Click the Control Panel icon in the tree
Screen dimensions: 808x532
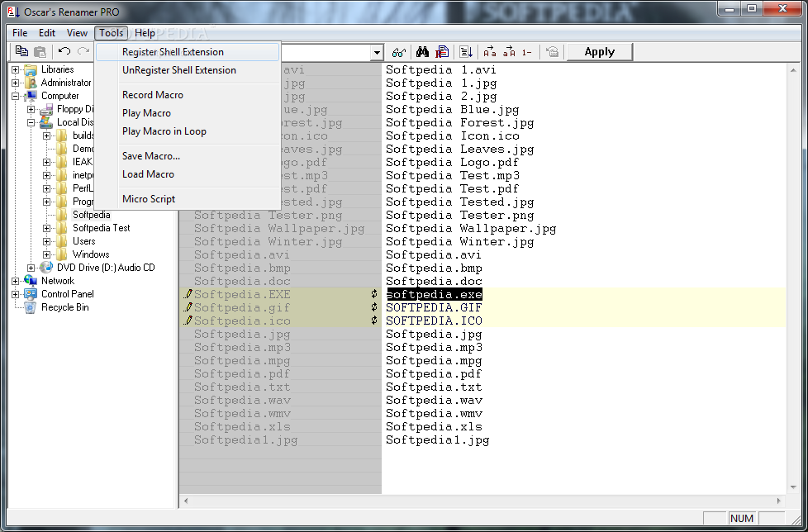pyautogui.click(x=31, y=294)
